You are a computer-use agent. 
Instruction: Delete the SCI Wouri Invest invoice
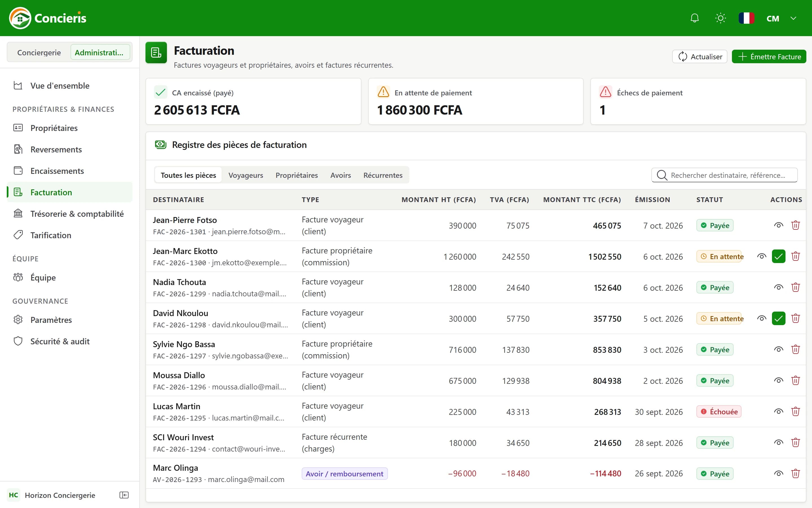click(796, 443)
